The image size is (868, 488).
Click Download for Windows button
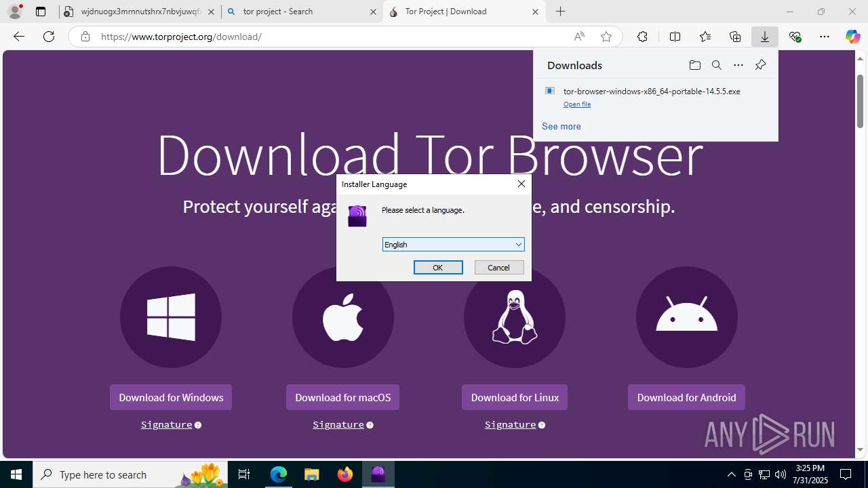pos(171,397)
